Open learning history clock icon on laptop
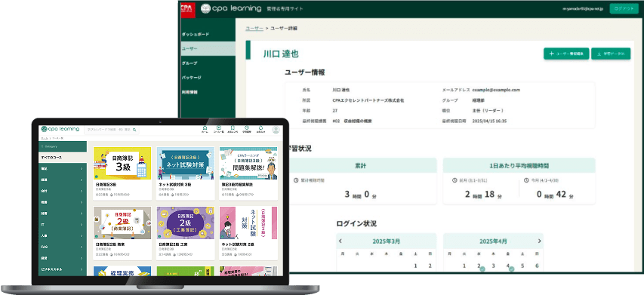The image size is (644, 295). click(x=246, y=128)
